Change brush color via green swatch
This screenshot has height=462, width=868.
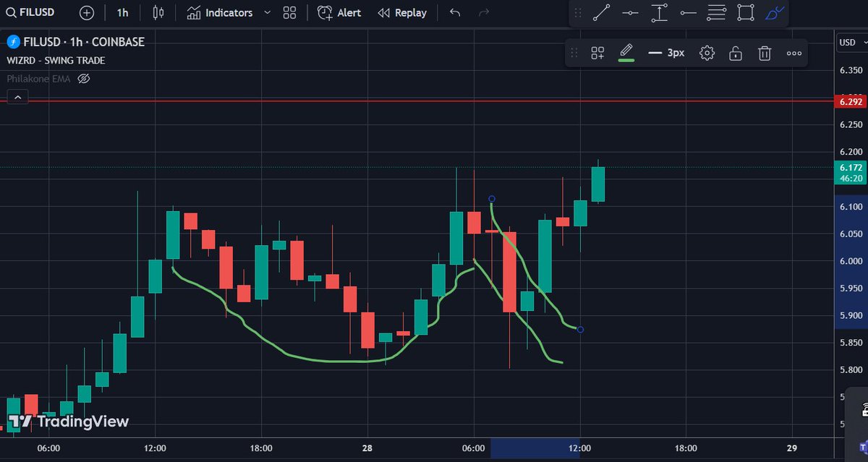pos(626,52)
